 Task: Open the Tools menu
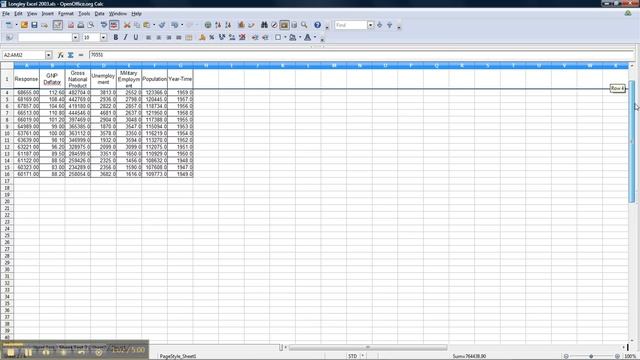coord(84,13)
